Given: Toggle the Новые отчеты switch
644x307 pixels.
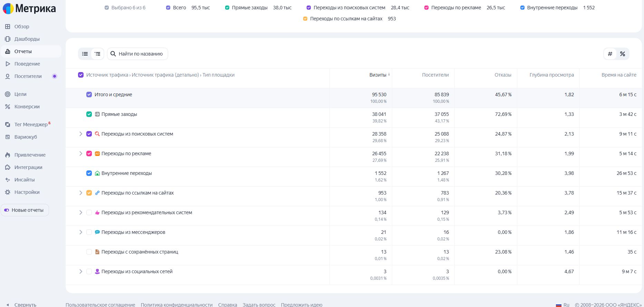Looking at the screenshot, I should [7, 210].
